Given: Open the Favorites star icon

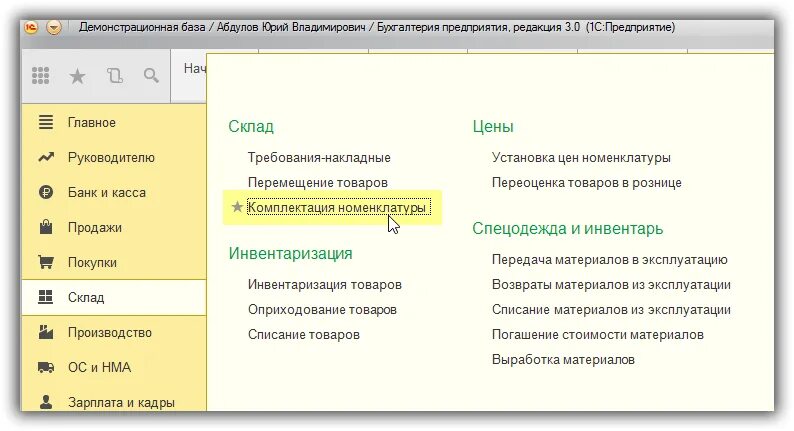Looking at the screenshot, I should pyautogui.click(x=77, y=76).
